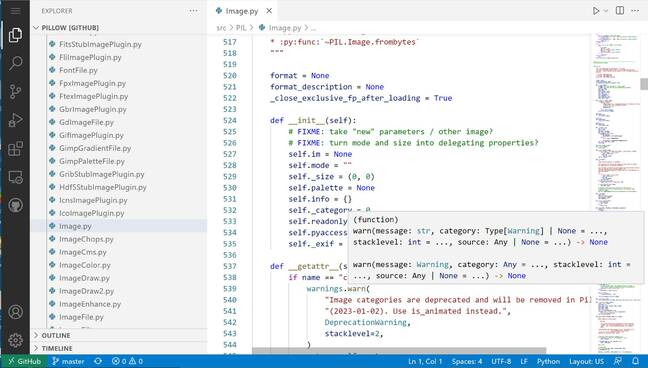Open GbrImagePlugin.py file
This screenshot has width=648, height=368.
(x=93, y=109)
